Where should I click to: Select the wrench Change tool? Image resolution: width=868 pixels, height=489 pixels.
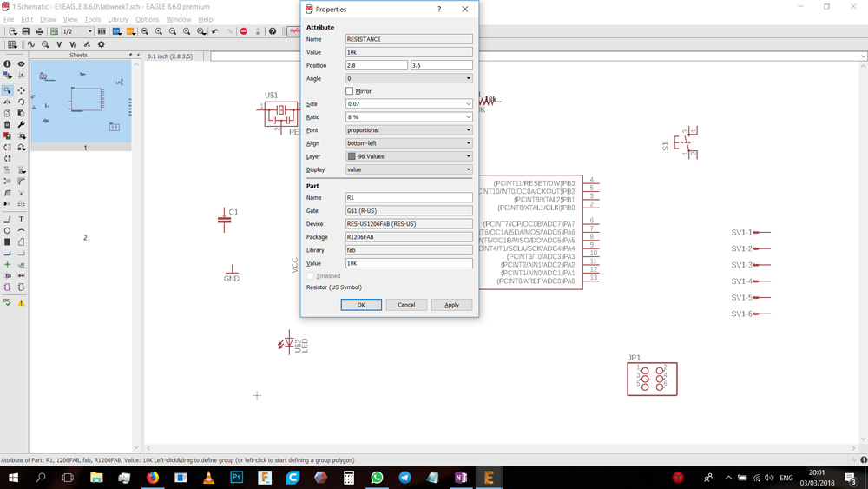21,124
